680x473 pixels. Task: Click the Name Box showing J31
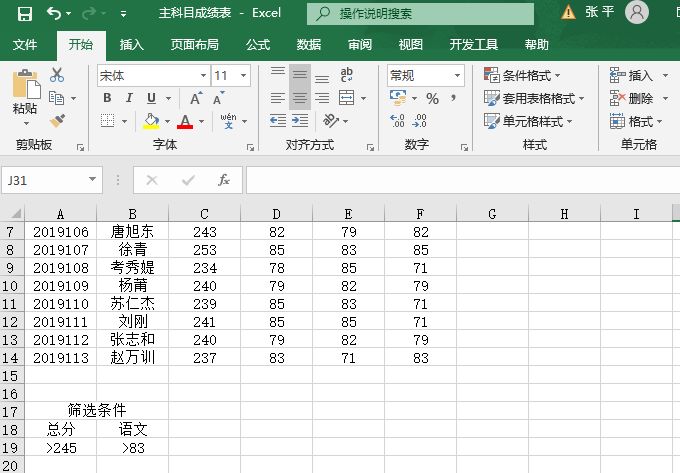(45, 180)
